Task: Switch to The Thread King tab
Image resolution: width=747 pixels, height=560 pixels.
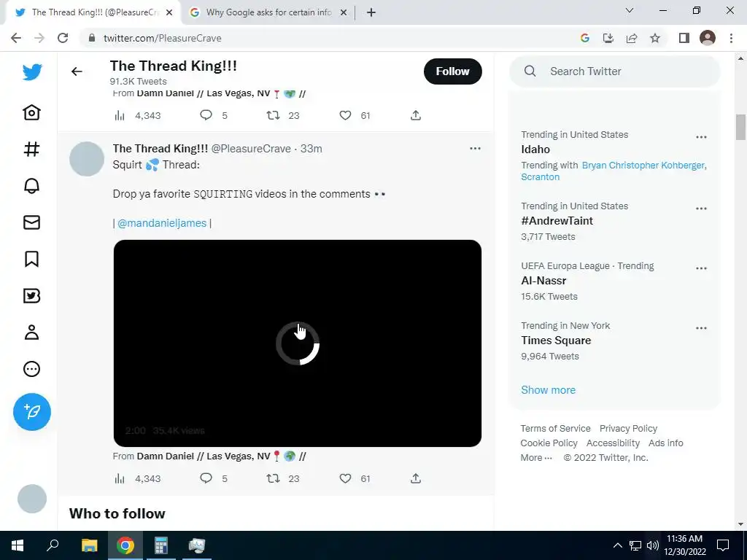Action: click(93, 12)
